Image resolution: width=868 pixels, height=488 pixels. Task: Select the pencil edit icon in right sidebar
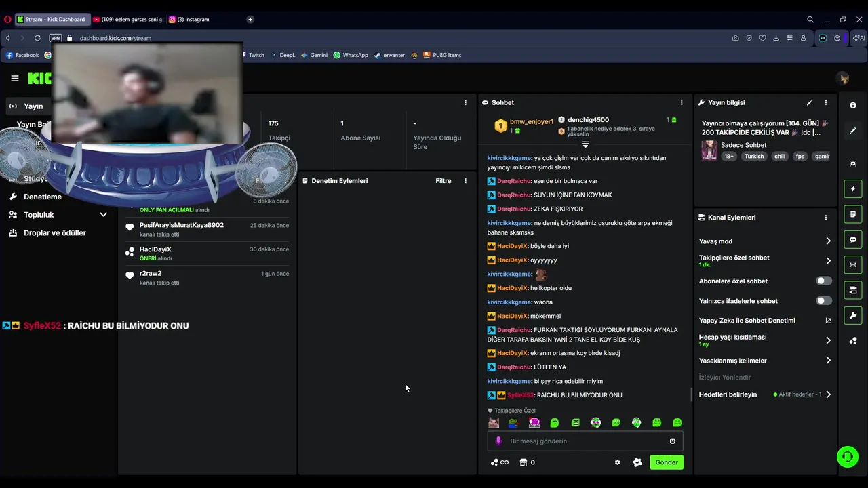853,131
